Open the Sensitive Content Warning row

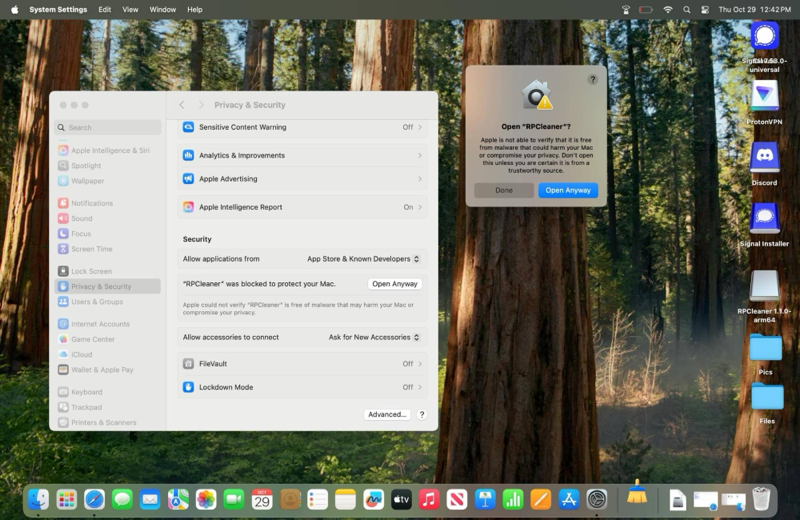[x=303, y=127]
